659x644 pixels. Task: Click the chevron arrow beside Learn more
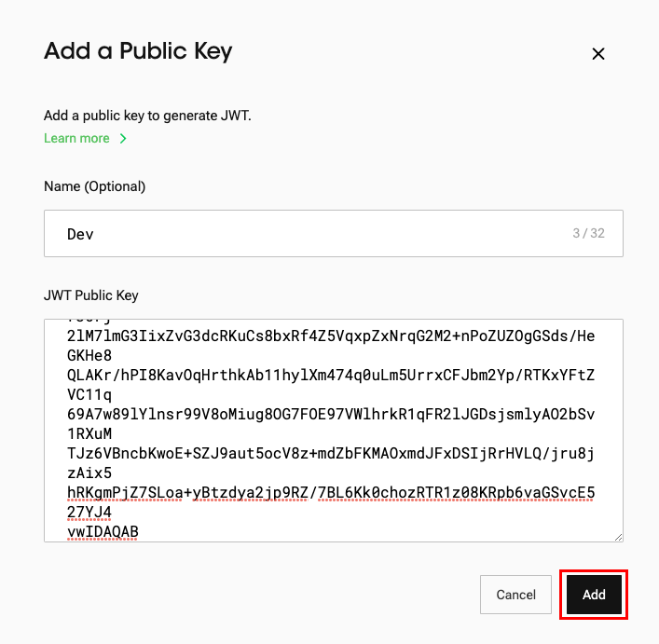[x=122, y=139]
